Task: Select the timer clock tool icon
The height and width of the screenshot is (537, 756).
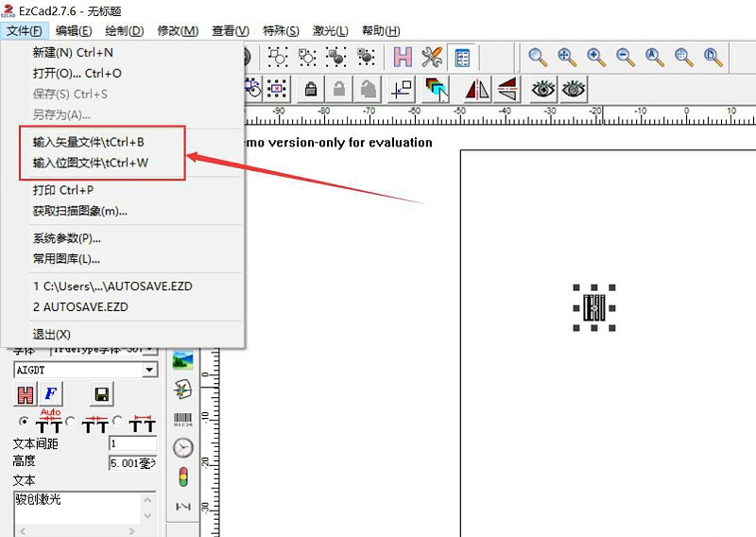Action: coord(182,447)
